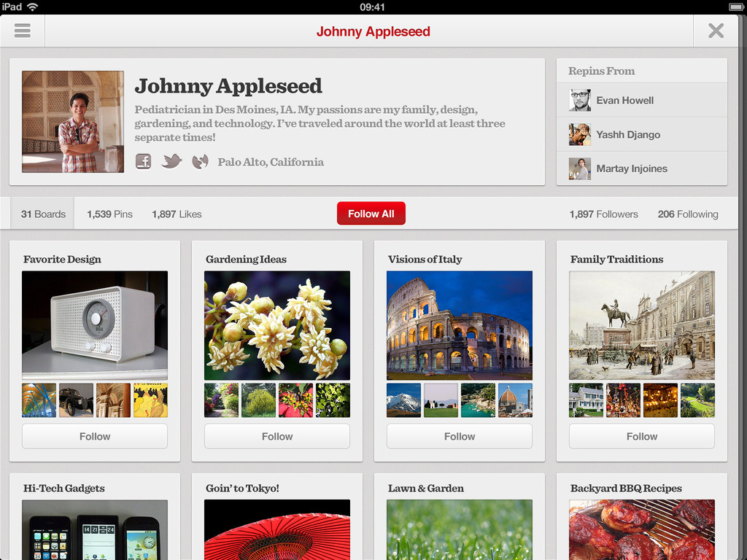Open the Backyard BBQ Recipes board title
The width and height of the screenshot is (747, 560).
[626, 488]
